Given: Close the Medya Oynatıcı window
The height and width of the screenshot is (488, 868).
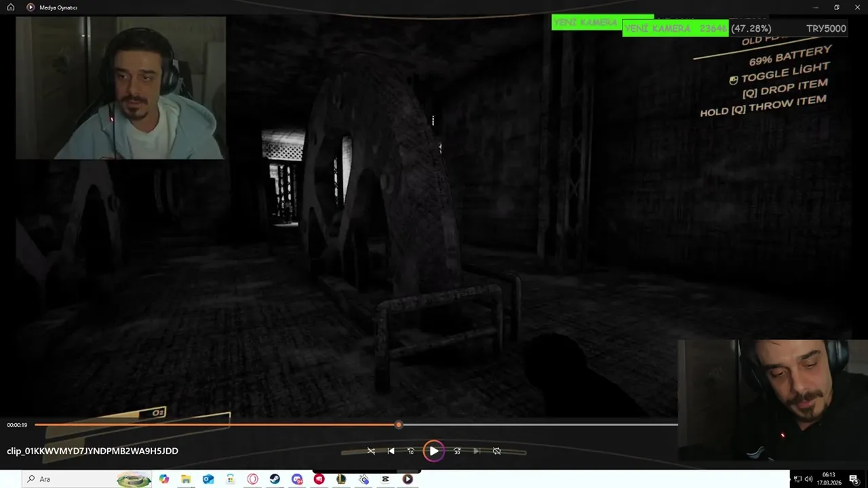Looking at the screenshot, I should pos(856,7).
